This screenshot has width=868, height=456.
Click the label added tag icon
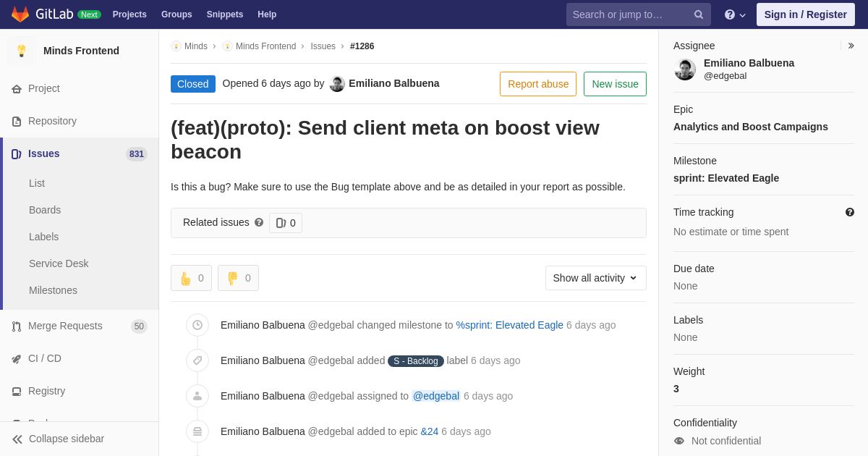197,360
